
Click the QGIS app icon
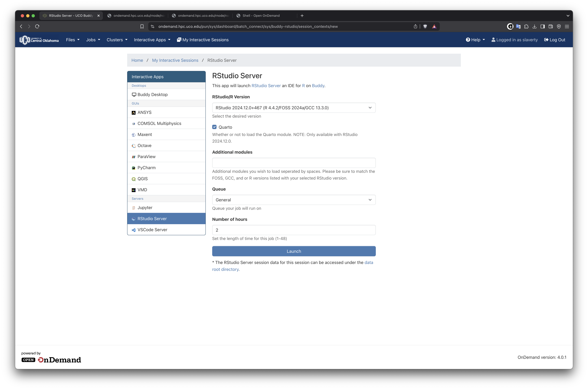click(x=134, y=179)
